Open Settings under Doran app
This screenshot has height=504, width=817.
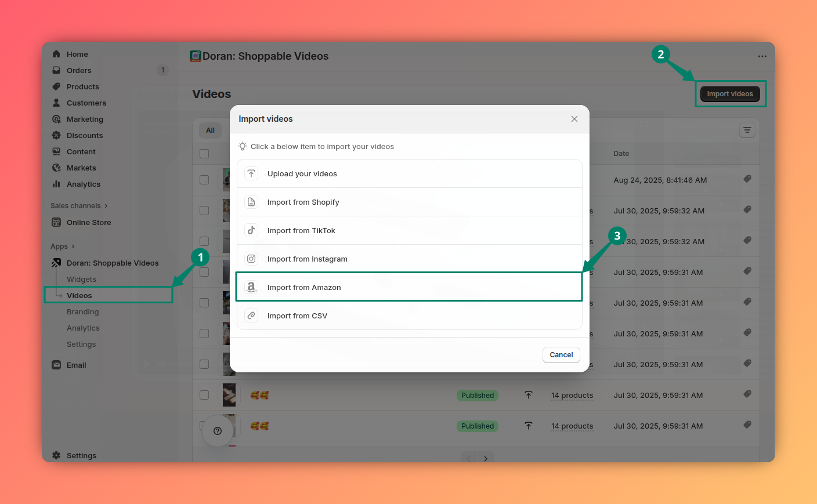tap(81, 344)
